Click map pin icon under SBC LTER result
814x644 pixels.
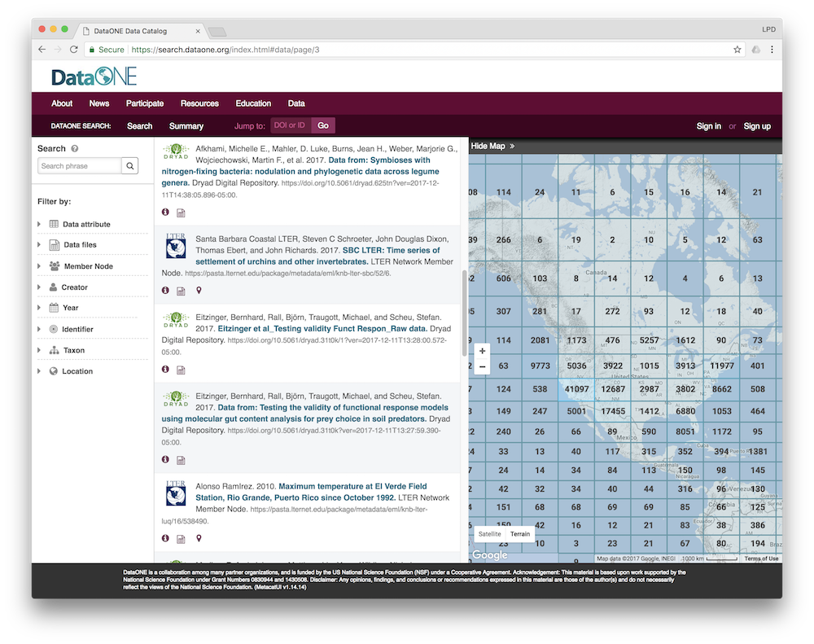(x=199, y=291)
